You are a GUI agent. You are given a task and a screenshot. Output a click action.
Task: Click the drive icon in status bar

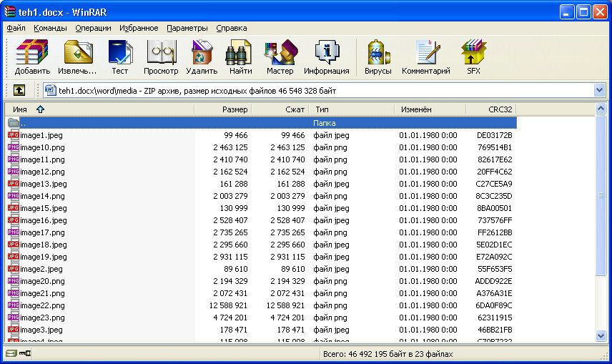click(x=11, y=353)
